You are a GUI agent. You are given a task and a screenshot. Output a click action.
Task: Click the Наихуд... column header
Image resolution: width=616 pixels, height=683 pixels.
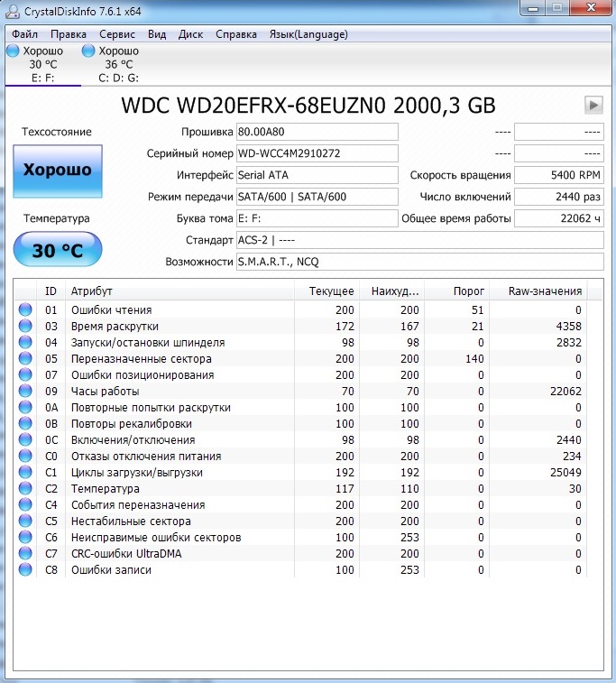click(x=391, y=291)
